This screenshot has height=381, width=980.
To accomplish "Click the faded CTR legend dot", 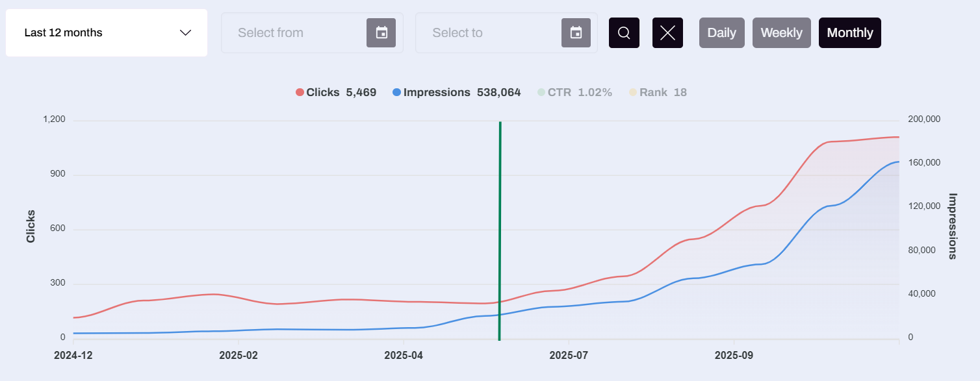I will 541,92.
